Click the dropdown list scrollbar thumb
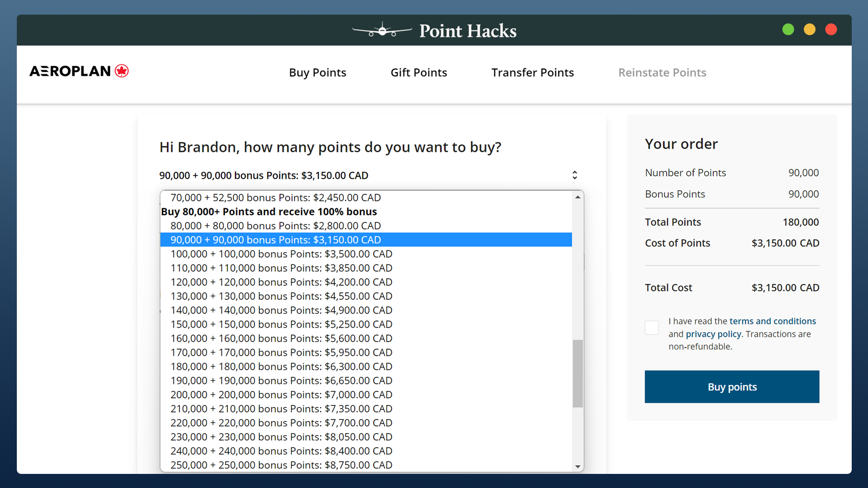 (578, 374)
